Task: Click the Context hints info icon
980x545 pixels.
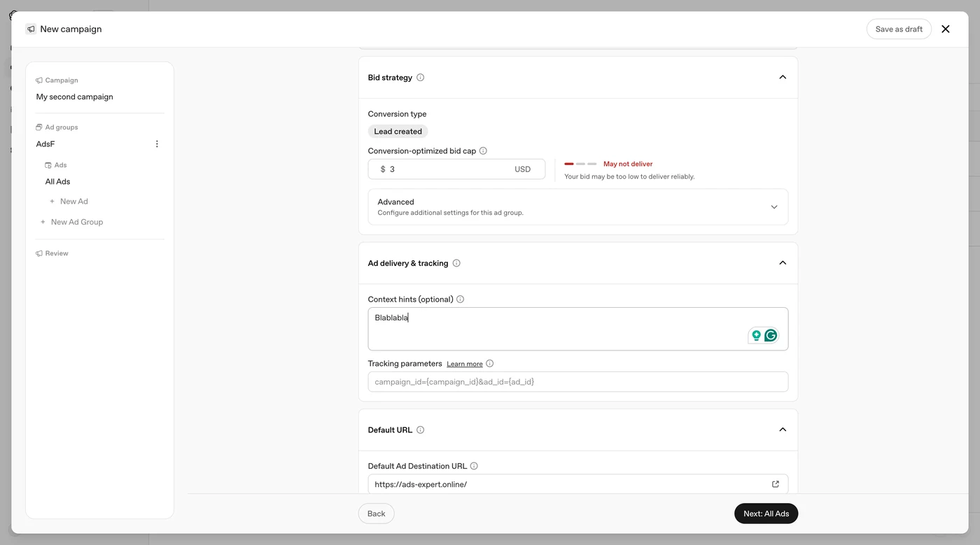Action: pyautogui.click(x=460, y=299)
